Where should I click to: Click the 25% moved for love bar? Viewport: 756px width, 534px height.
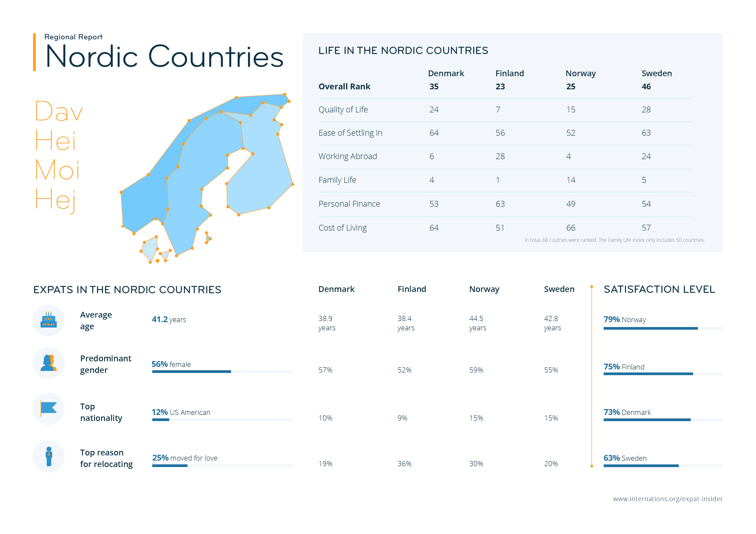(x=170, y=466)
